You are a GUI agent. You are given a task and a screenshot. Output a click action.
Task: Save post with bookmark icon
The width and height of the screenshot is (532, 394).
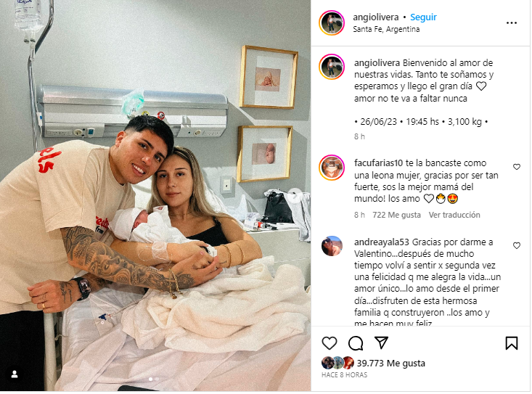511,343
